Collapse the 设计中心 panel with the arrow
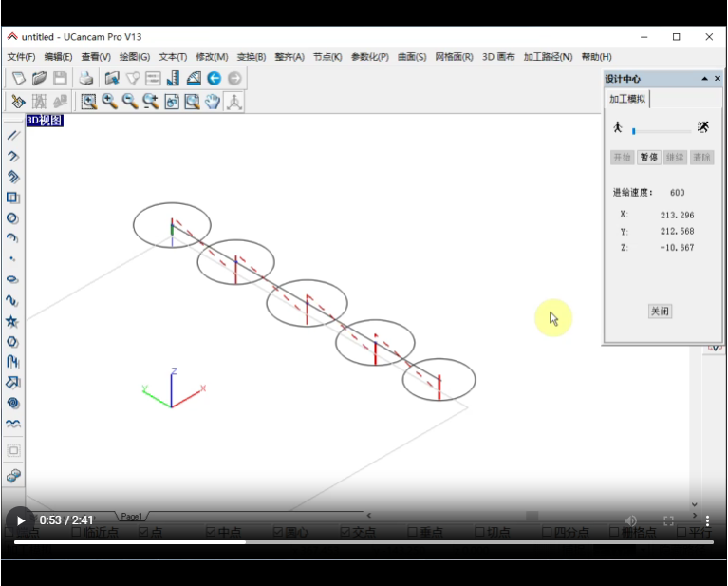Screen dimensions: 728x586 pos(704,79)
